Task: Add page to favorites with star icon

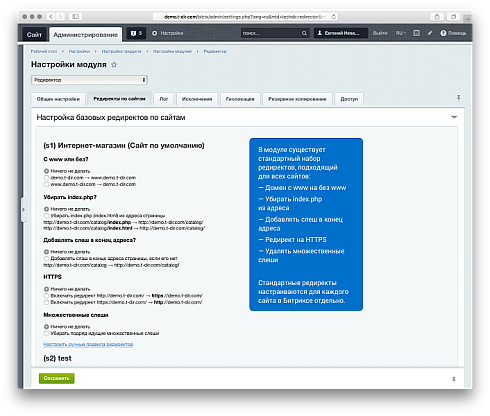Action: [114, 65]
